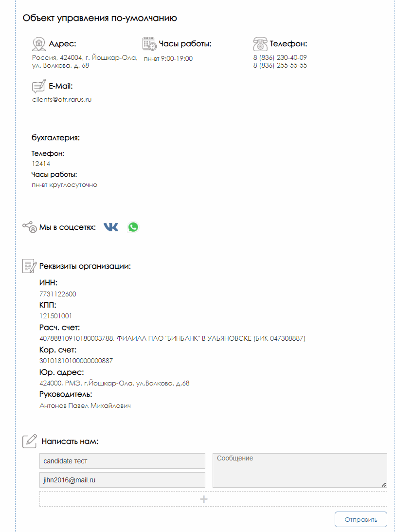Open the WhatsApp icon link
The image size is (396, 532).
133,227
